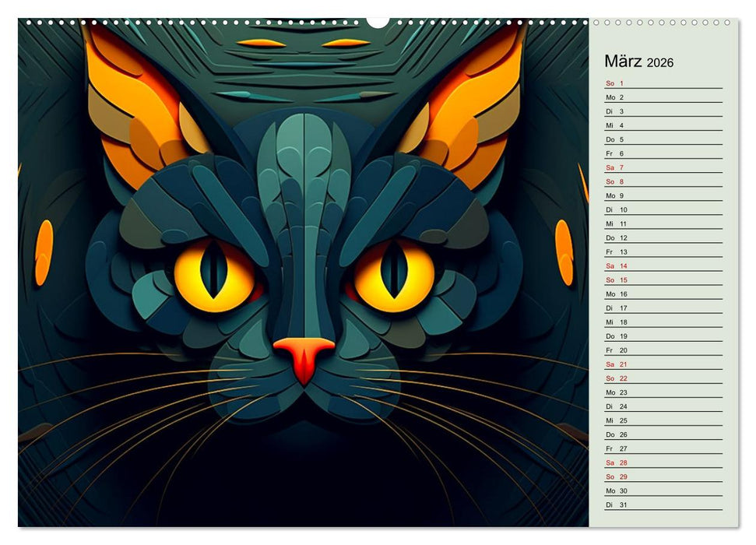The image size is (756, 545).
Task: Click the Sa 7 date row
Action: [663, 167]
